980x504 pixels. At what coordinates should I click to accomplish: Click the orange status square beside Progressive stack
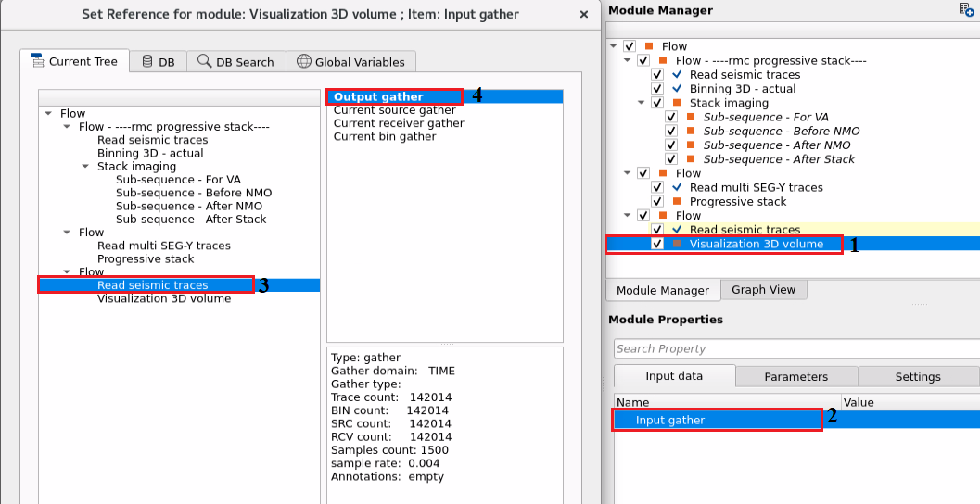point(677,202)
